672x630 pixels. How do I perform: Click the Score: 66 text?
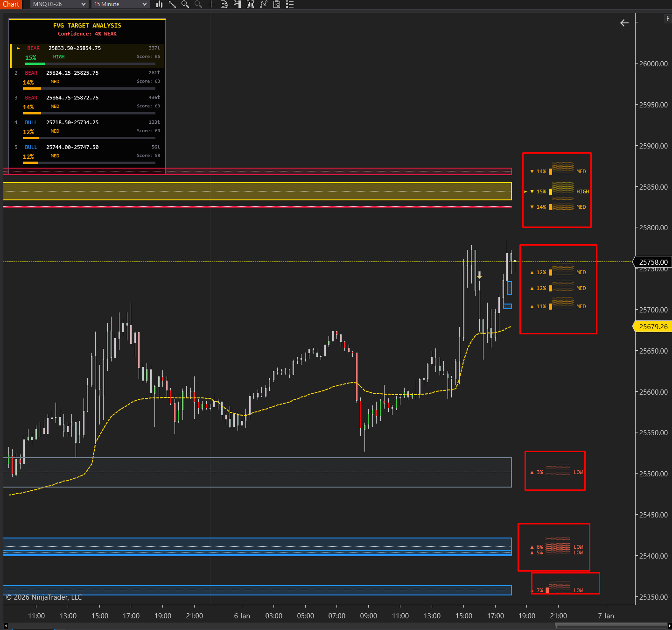[x=148, y=57]
